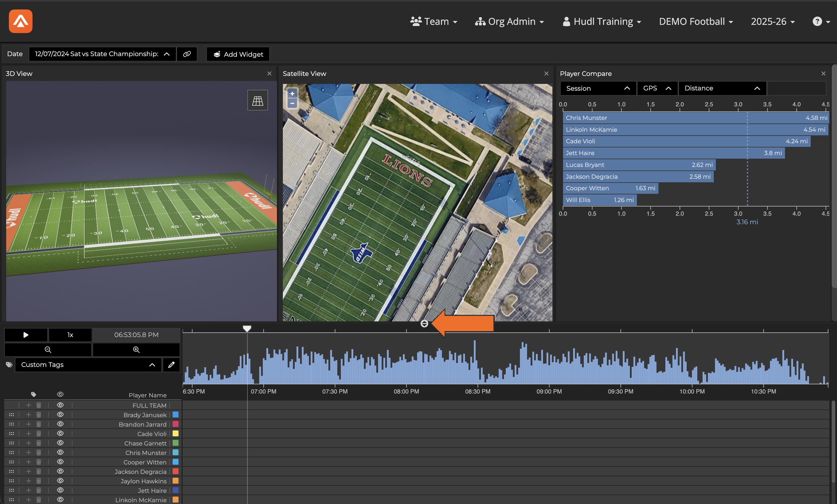Open the Distance metric dropdown
This screenshot has height=504, width=837.
pos(722,88)
